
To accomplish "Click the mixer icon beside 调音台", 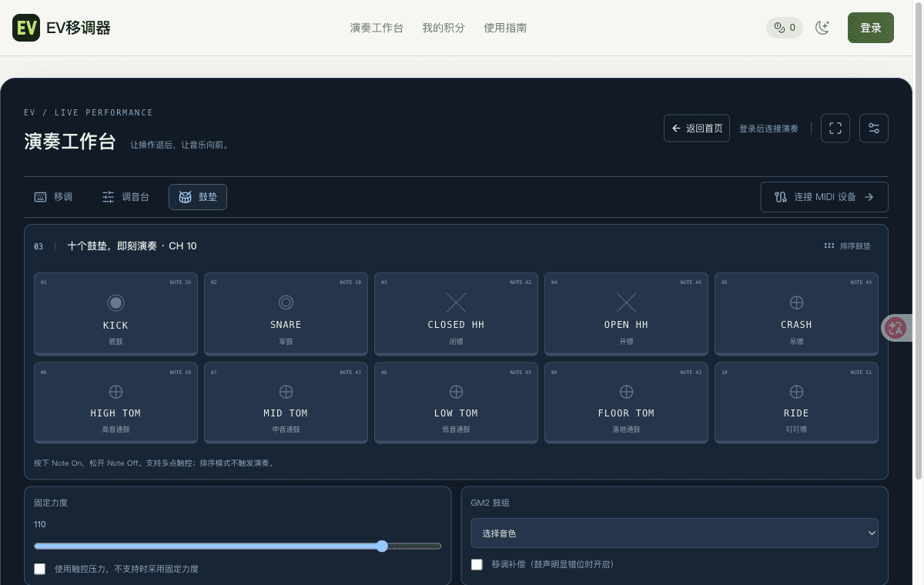I will (109, 197).
